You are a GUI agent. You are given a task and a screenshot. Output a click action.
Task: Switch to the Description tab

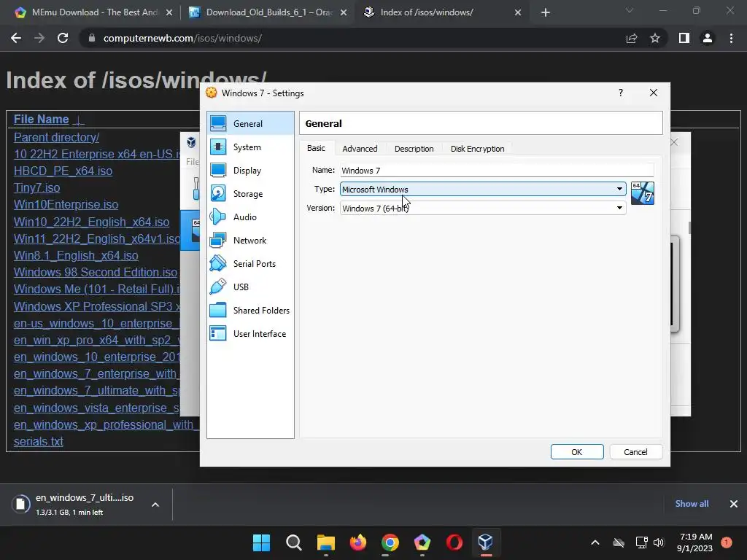pos(414,149)
